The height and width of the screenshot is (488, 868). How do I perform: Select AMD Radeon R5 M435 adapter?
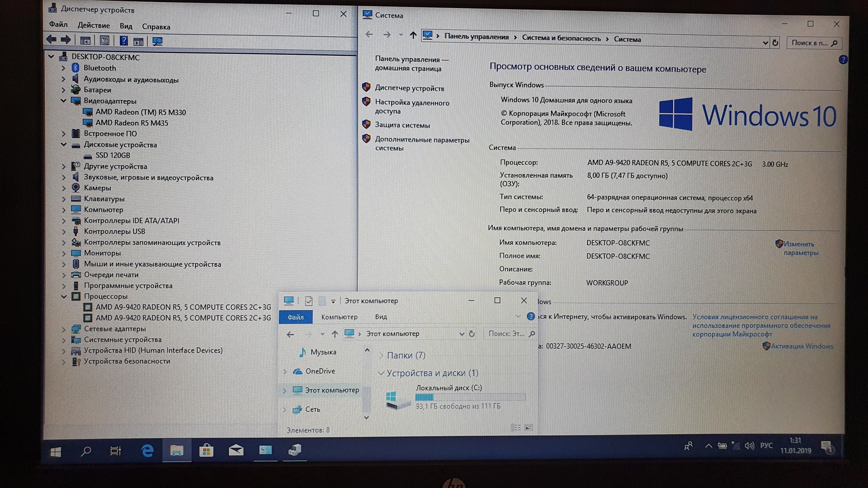point(132,123)
